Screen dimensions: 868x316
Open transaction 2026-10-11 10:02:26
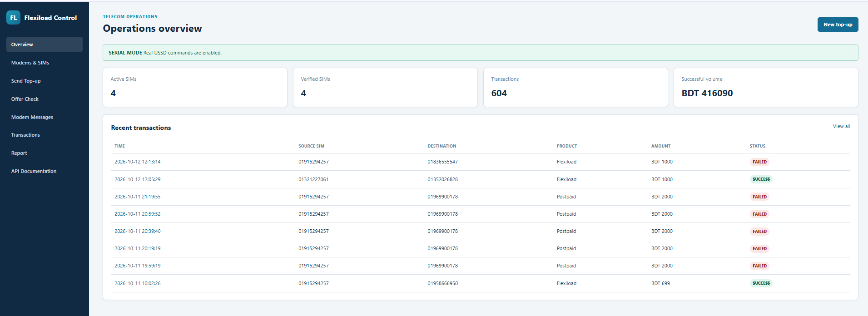[x=137, y=283]
